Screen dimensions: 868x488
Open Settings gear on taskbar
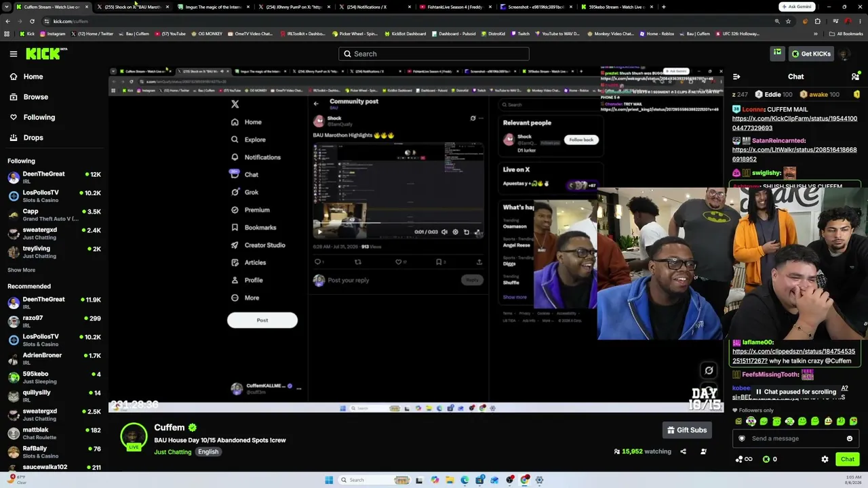coord(540,480)
